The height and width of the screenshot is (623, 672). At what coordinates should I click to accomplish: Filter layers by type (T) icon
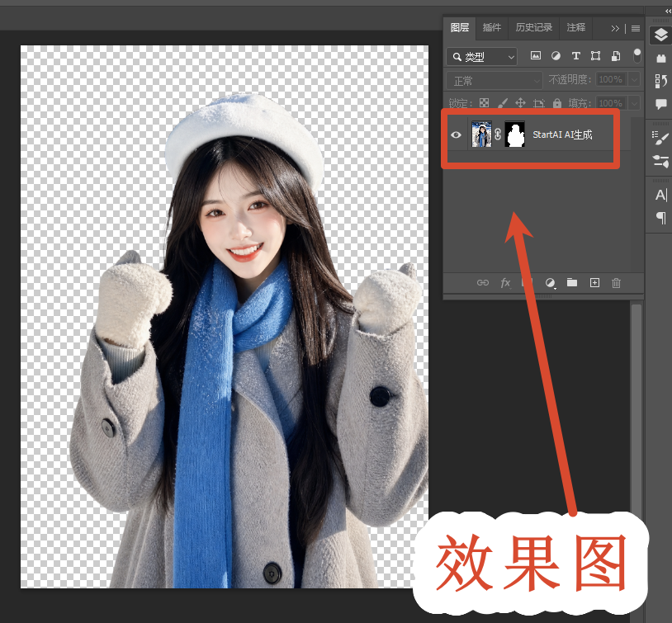(x=575, y=56)
